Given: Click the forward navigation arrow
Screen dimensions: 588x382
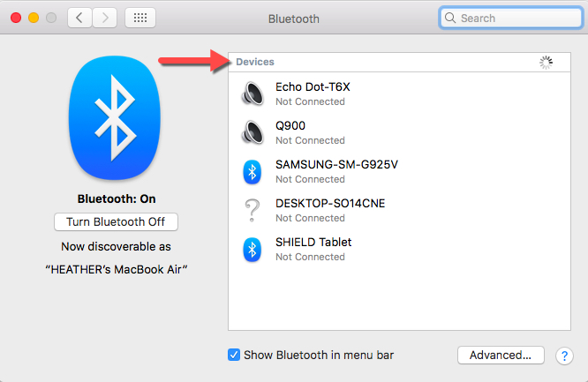Looking at the screenshot, I should (x=105, y=18).
